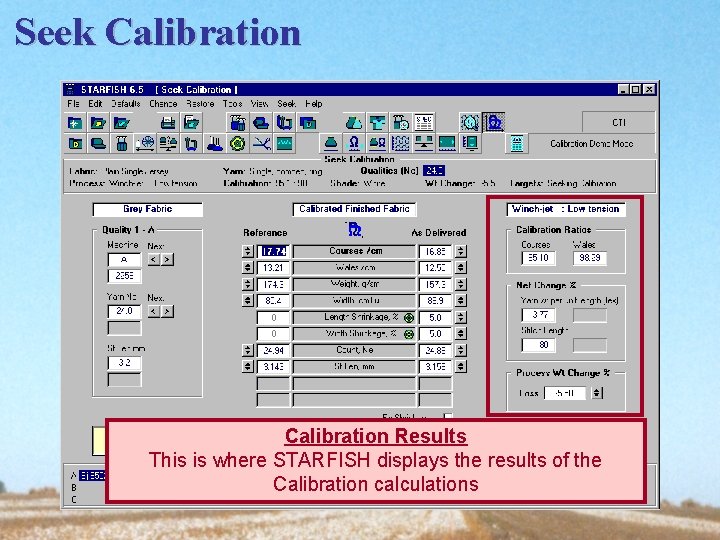The width and height of the screenshot is (720, 540).
Task: Click the folder marked D icon in second row
Action: point(75,144)
